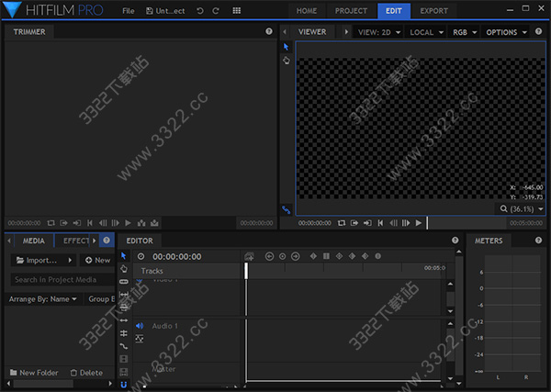551x392 pixels.
Task: Toggle the timeline snap magnet icon
Action: [124, 386]
